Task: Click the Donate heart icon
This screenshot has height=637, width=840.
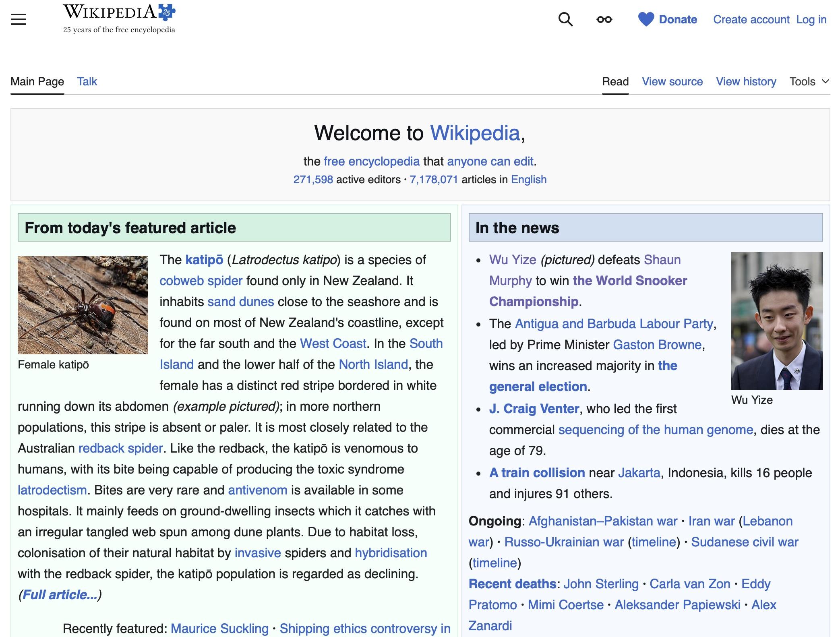Action: [x=646, y=19]
